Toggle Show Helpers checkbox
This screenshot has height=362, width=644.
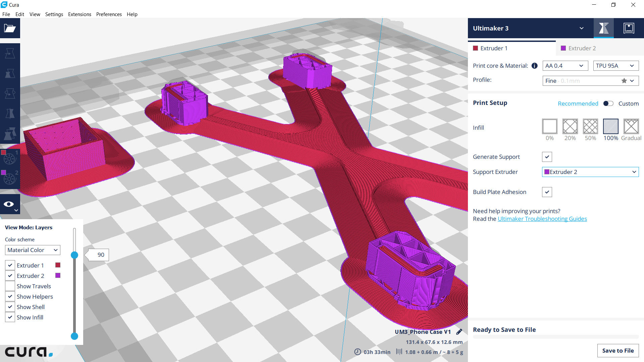pos(10,296)
